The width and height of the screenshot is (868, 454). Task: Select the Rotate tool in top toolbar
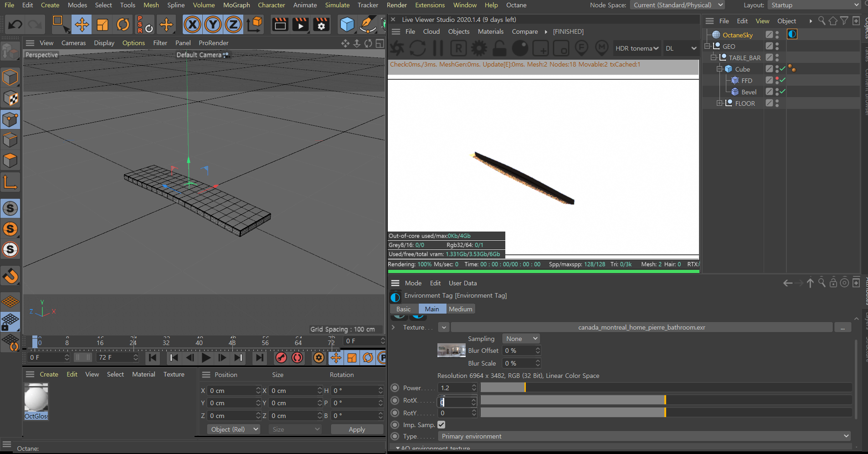click(123, 25)
